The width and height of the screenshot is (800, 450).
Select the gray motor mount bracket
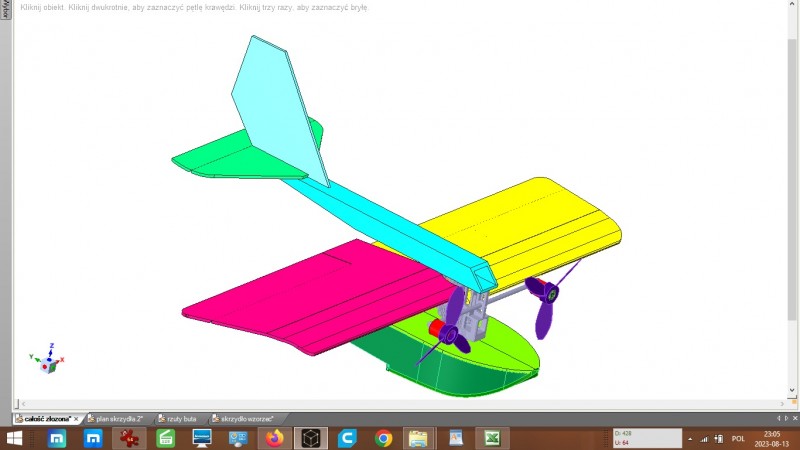click(472, 320)
